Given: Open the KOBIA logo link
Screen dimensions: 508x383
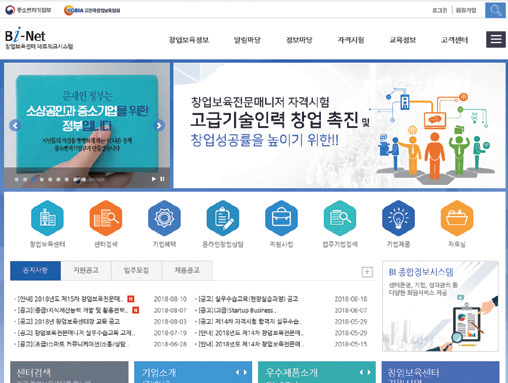Looking at the screenshot, I should coord(92,10).
